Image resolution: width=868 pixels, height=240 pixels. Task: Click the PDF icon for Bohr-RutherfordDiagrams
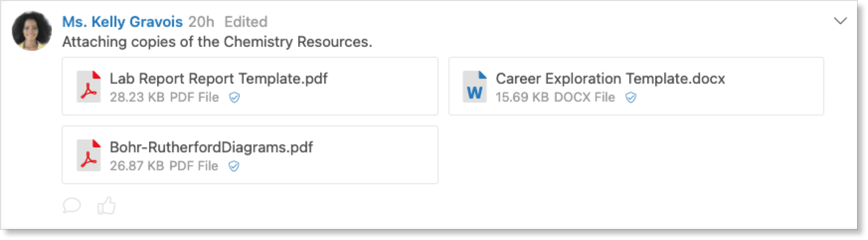pos(88,155)
